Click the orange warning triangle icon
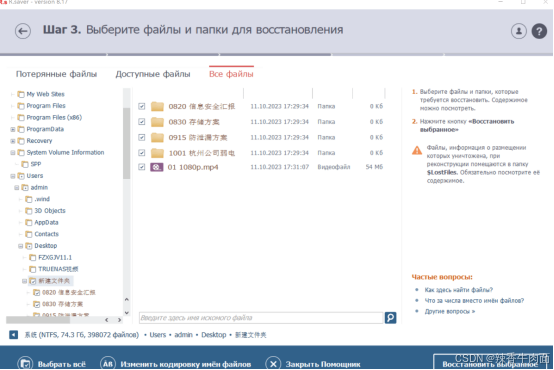This screenshot has width=554, height=370. (417, 151)
